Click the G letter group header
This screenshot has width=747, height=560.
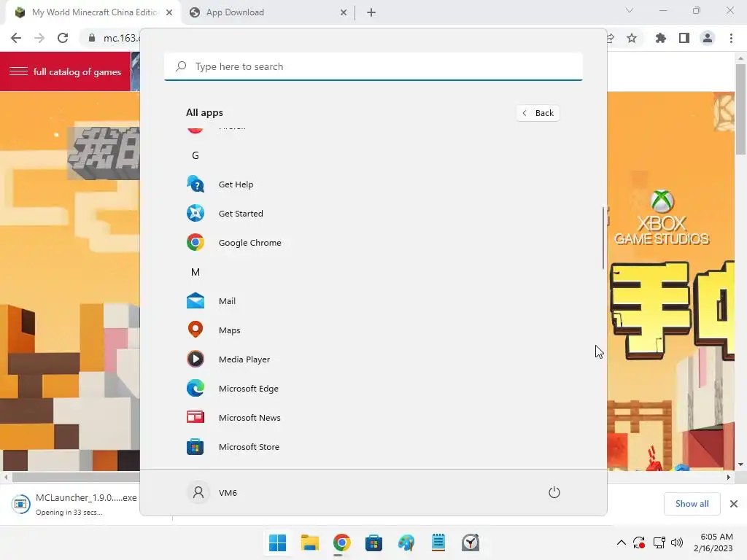[196, 155]
